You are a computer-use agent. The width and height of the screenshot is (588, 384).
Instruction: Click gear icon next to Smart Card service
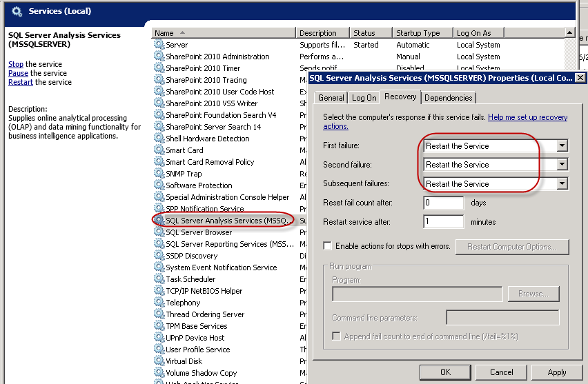point(159,150)
